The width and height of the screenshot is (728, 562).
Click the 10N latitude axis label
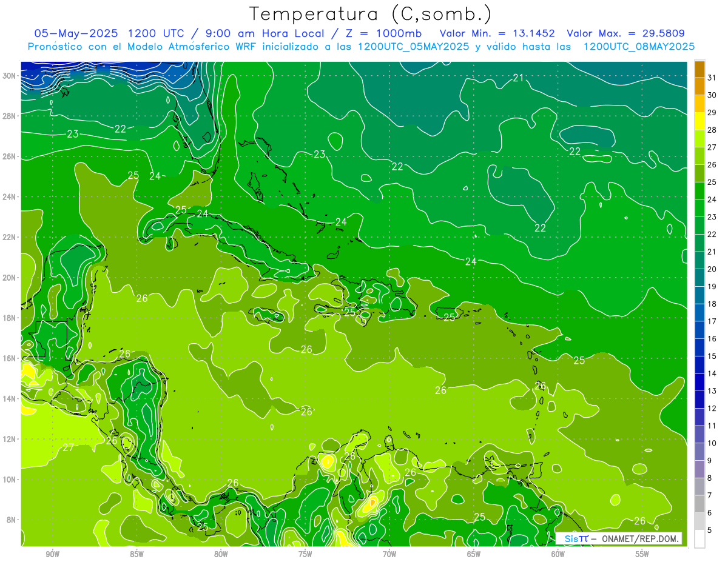pyautogui.click(x=9, y=480)
